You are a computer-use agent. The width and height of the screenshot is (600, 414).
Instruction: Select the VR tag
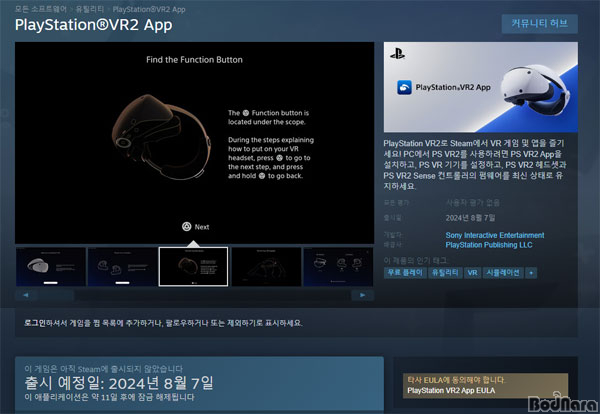coord(473,273)
